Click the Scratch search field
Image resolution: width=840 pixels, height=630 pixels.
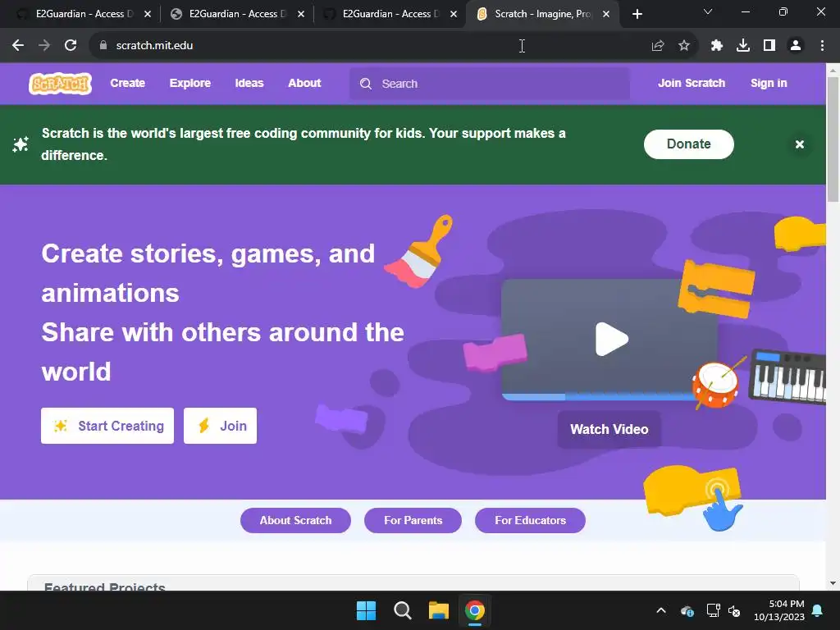[490, 84]
